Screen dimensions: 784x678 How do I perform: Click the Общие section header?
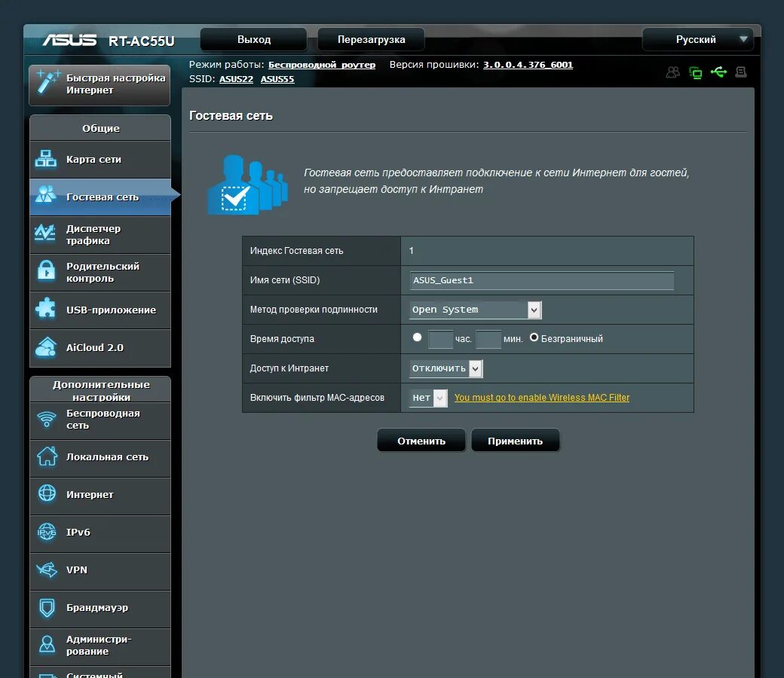pos(100,128)
